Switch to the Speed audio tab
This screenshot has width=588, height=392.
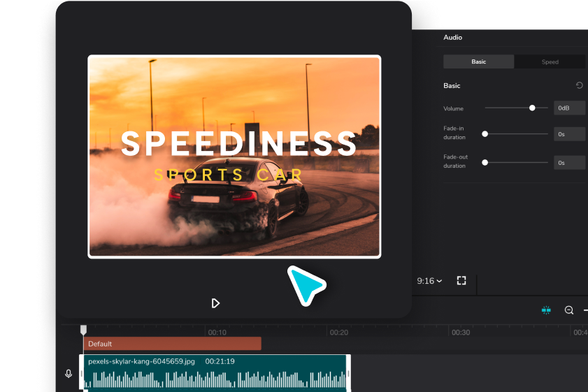coord(550,61)
